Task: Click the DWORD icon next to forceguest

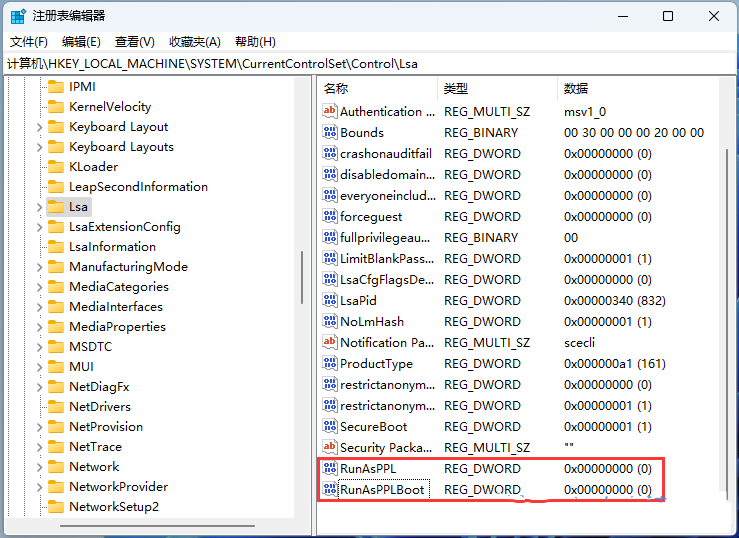Action: 329,216
